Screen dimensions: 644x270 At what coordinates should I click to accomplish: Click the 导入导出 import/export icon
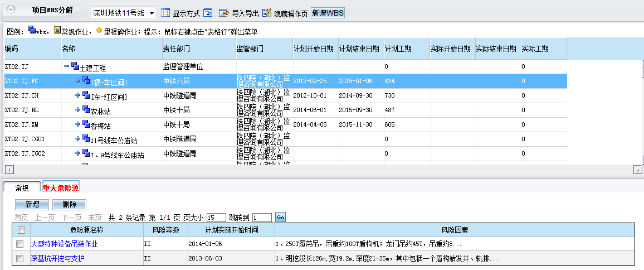click(x=224, y=13)
